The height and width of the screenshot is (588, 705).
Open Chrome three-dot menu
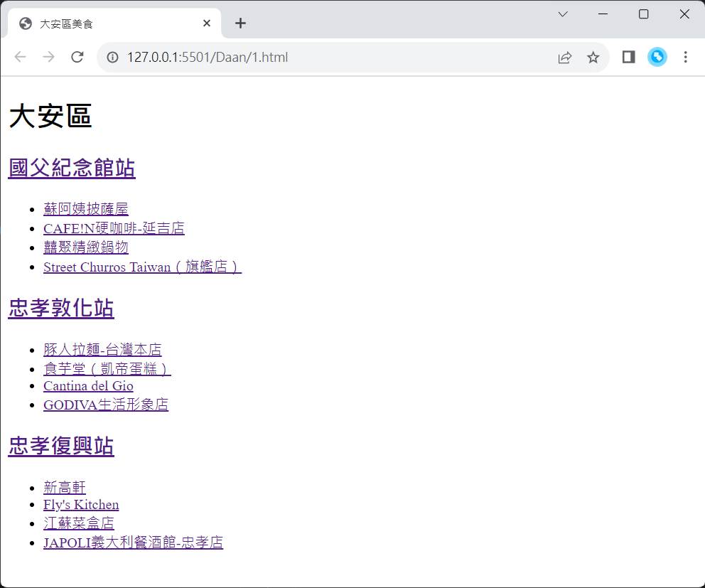685,57
